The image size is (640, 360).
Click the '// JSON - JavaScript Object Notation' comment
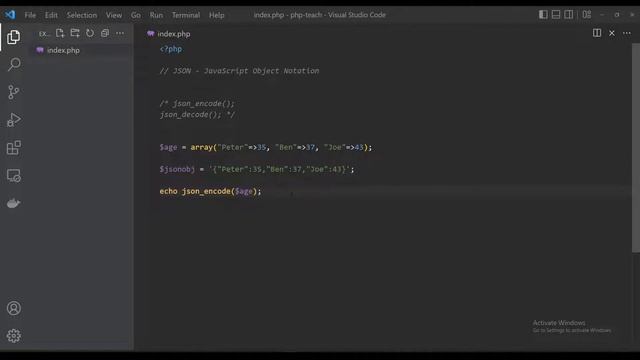tap(239, 71)
